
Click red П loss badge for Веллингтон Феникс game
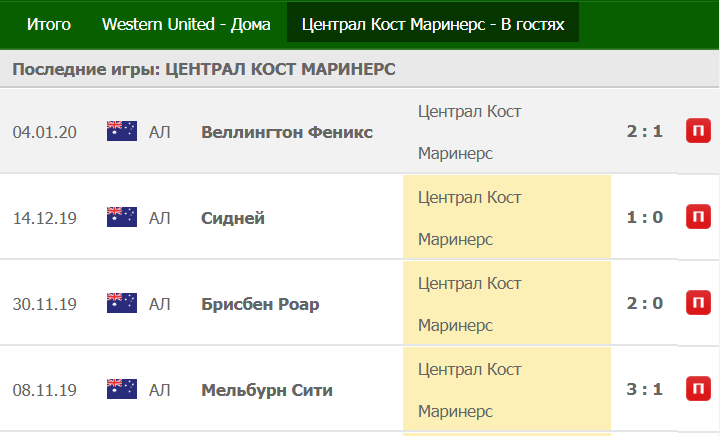tap(698, 131)
